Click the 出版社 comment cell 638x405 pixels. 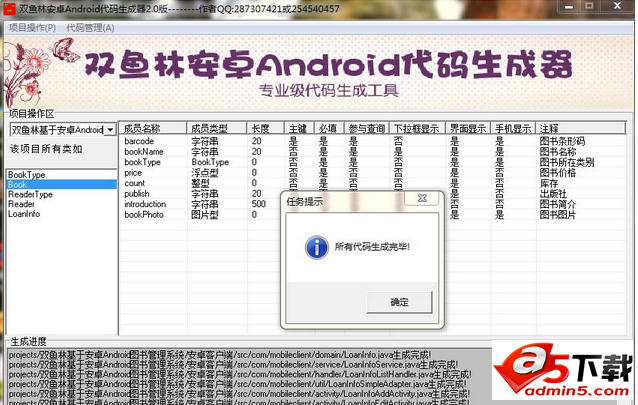pos(553,194)
